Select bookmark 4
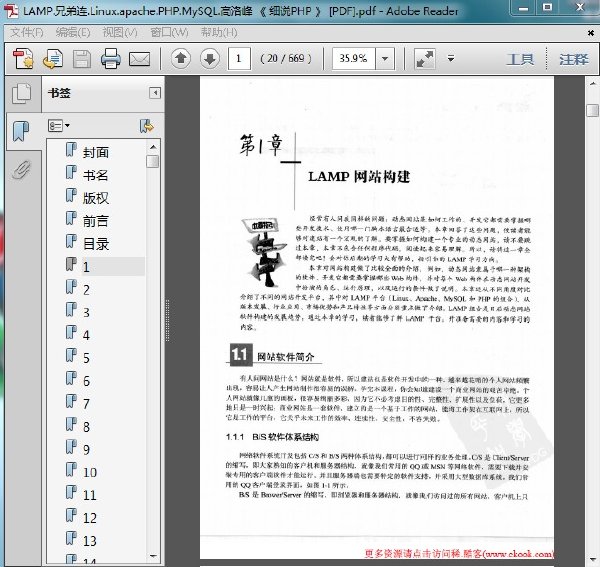The height and width of the screenshot is (567, 600). coord(86,335)
